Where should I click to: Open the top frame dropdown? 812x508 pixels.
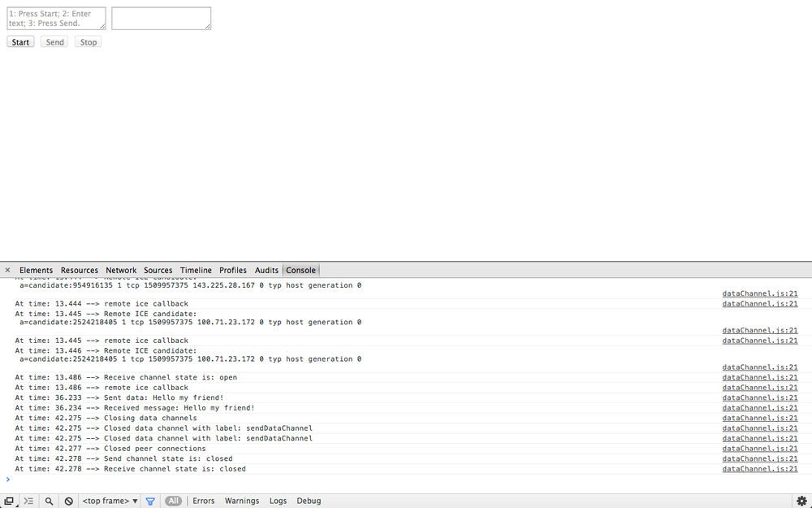point(108,501)
